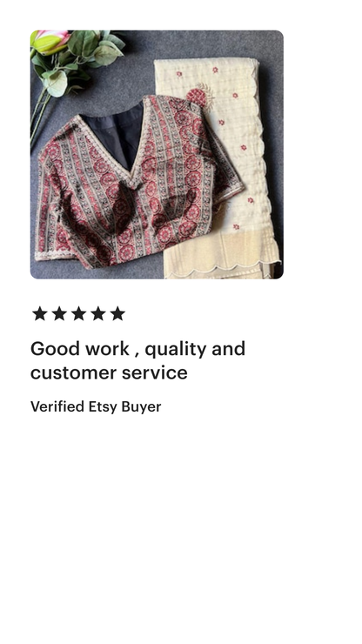Click the middle star of the rating
Viewport: 362px width, 644px height.
[x=78, y=313]
